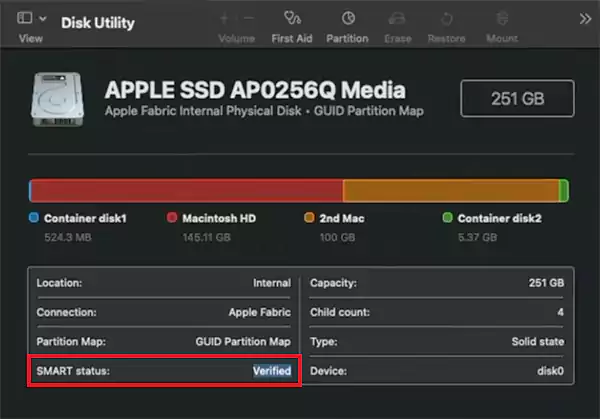Click the red Macintosh HD legend swatch
Viewport: 600px width, 419px height.
(x=172, y=217)
